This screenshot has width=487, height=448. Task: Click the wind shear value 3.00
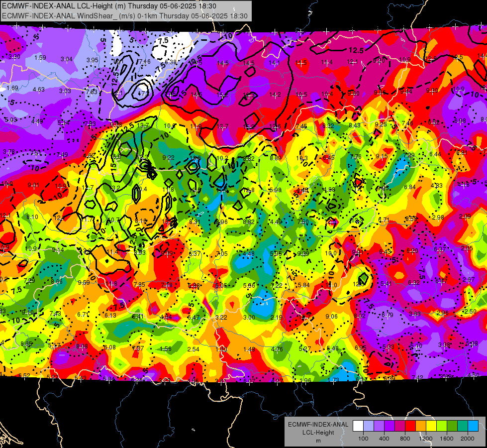pos(249,318)
